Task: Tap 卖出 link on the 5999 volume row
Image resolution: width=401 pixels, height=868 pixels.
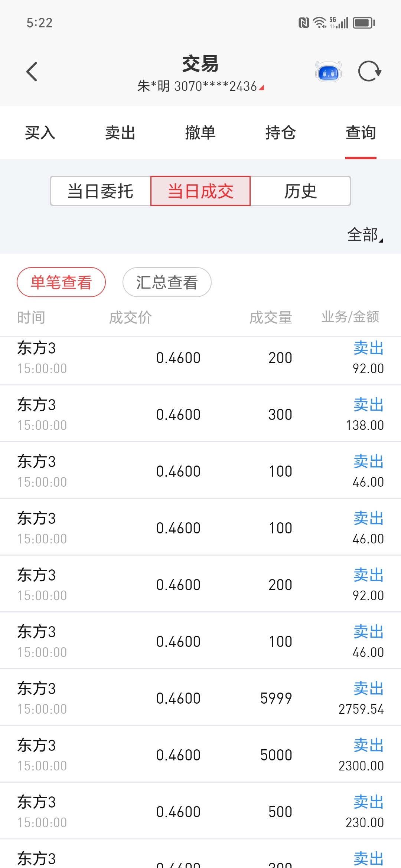Action: [x=368, y=688]
